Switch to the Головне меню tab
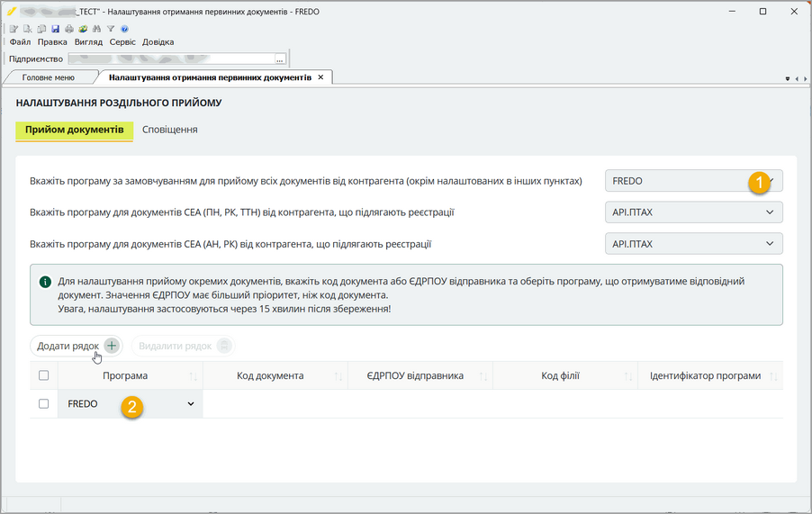This screenshot has height=514, width=812. [x=49, y=77]
